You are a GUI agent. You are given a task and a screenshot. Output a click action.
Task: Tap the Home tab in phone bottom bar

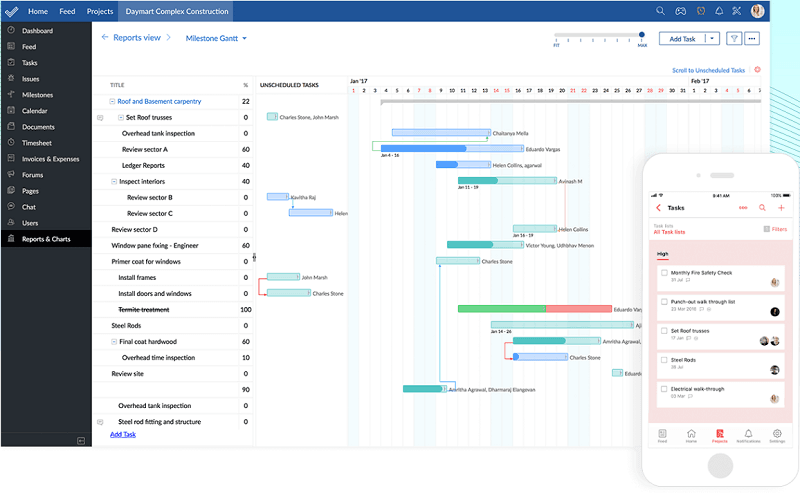[x=691, y=435]
